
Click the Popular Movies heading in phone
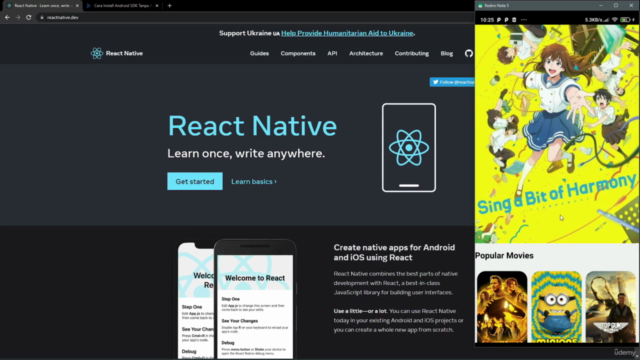[504, 256]
